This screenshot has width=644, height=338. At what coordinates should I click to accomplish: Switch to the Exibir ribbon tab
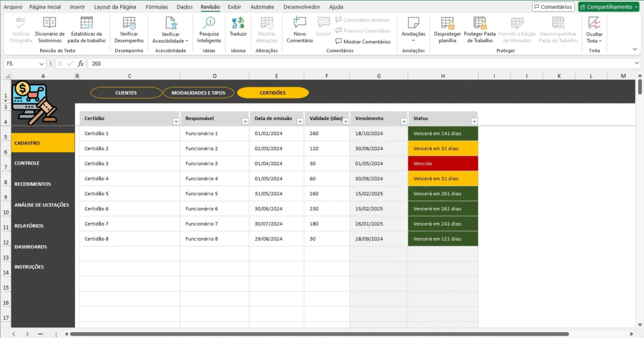click(x=234, y=6)
